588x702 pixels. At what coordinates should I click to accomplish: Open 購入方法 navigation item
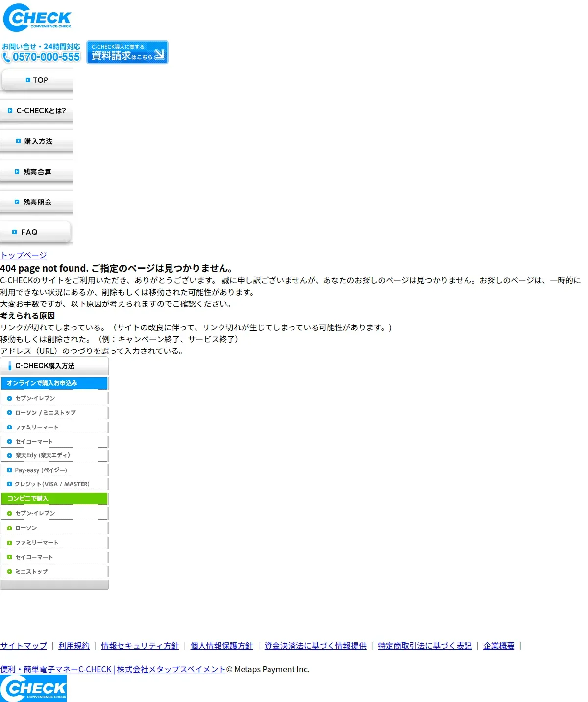[x=37, y=141]
